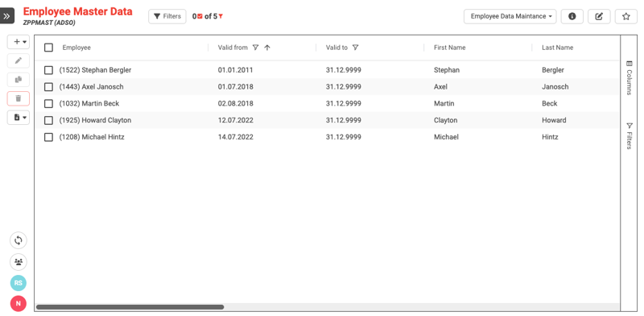Open the Employee Data Maintance dropdown
The height and width of the screenshot is (316, 644).
tap(510, 16)
